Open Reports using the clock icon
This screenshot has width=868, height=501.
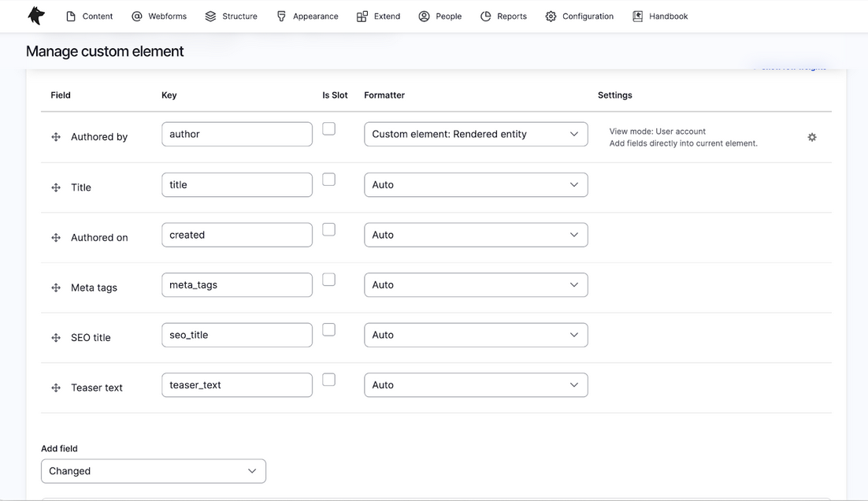(x=486, y=15)
